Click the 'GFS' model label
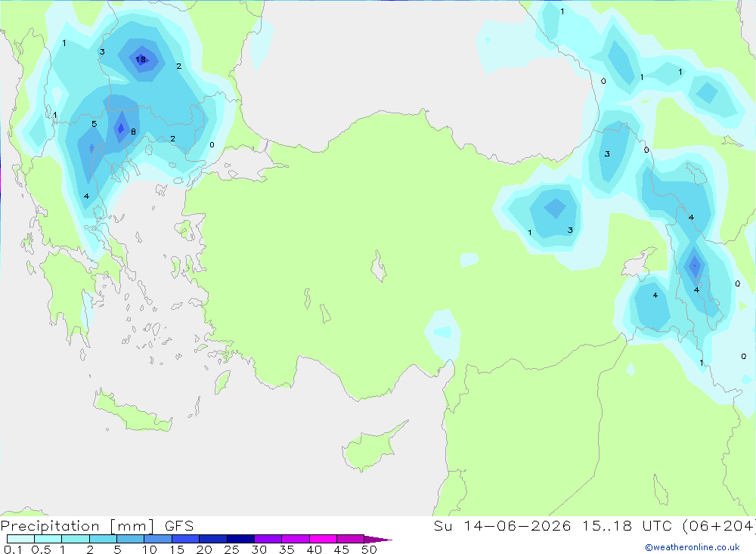The height and width of the screenshot is (554, 756). [179, 525]
